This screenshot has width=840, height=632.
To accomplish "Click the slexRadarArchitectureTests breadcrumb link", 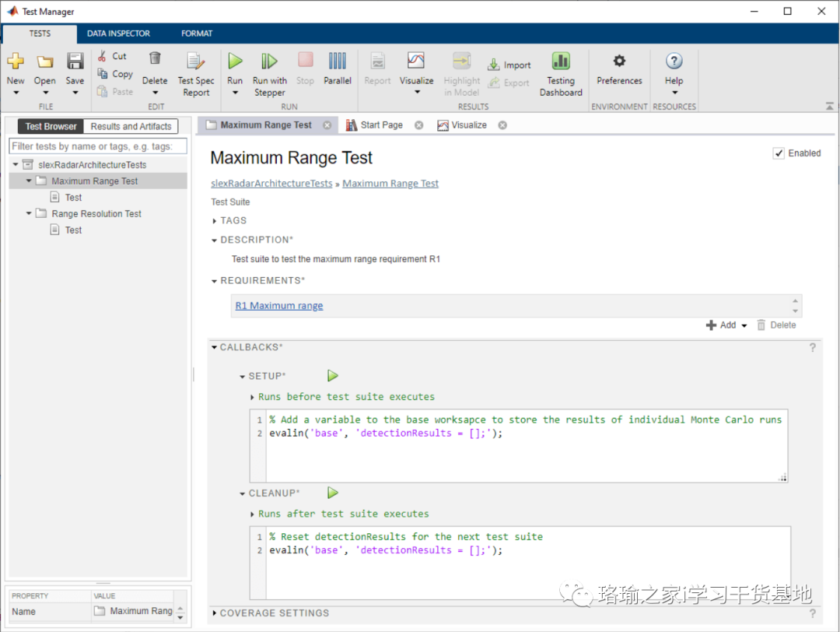I will click(271, 184).
